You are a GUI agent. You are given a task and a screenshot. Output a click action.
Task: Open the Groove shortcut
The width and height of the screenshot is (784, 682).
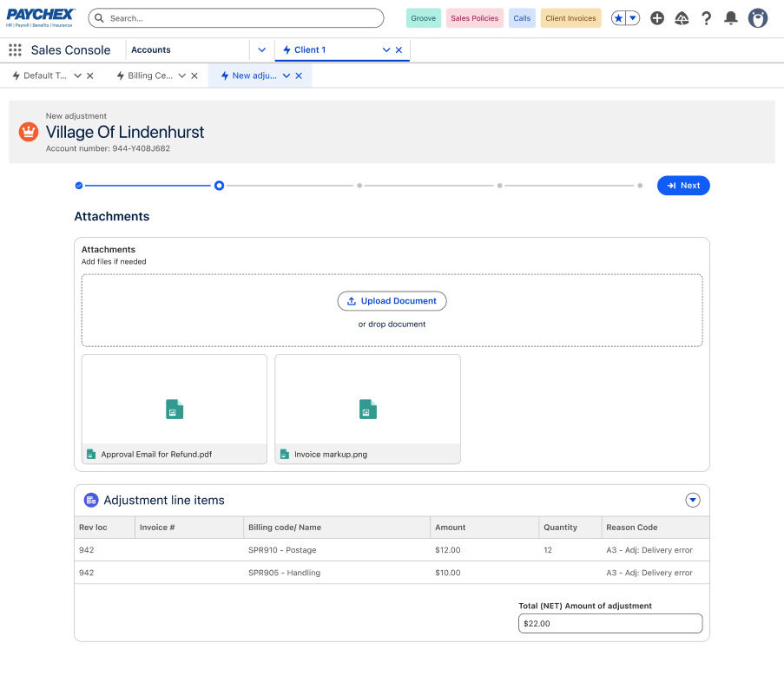(423, 18)
